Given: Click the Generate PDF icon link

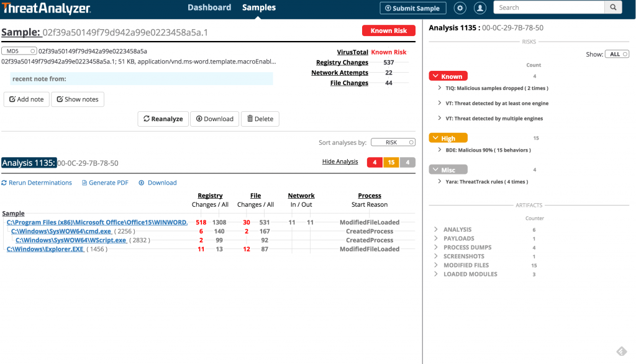Looking at the screenshot, I should pyautogui.click(x=85, y=183).
